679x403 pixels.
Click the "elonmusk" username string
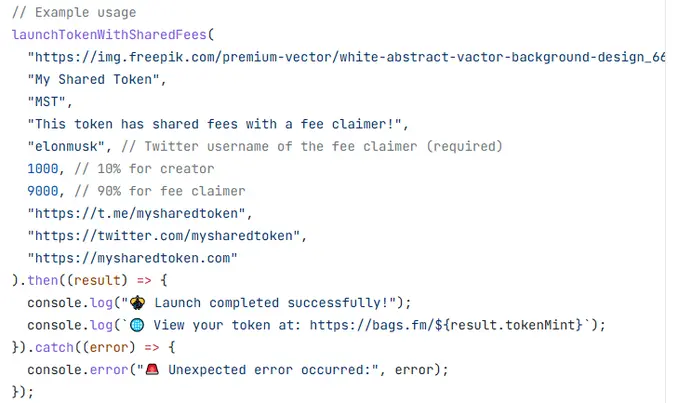pyautogui.click(x=66, y=146)
